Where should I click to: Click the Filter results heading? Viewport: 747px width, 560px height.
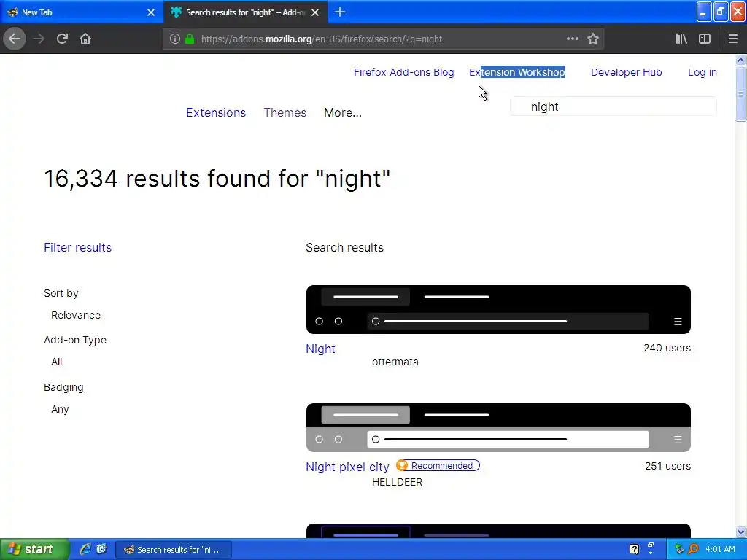point(77,248)
